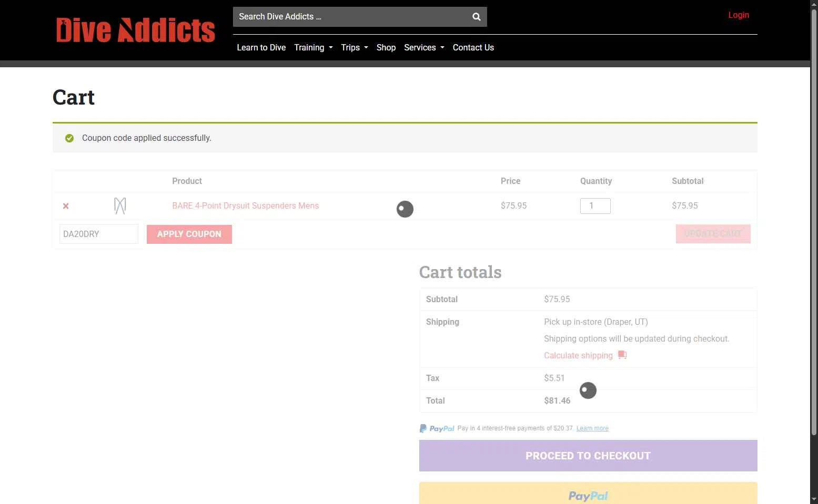
Task: Pay with the yellow PayPal button
Action: pos(588,494)
